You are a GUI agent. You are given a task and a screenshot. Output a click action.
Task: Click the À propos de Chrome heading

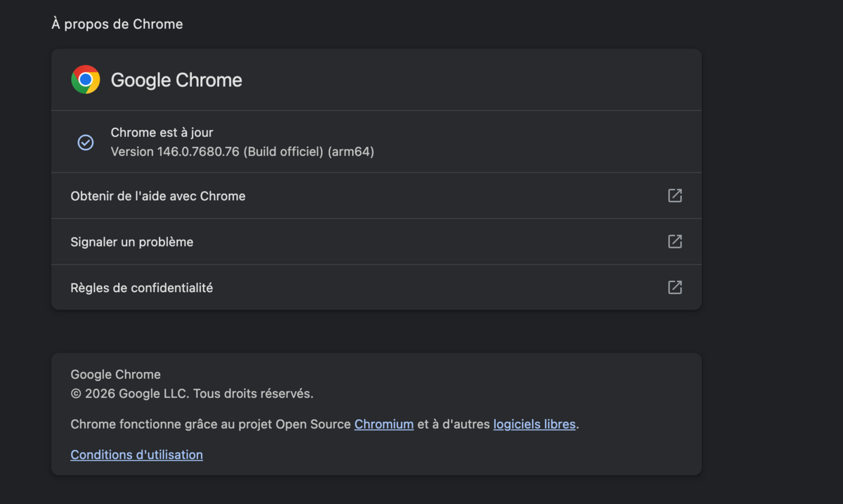(x=117, y=23)
